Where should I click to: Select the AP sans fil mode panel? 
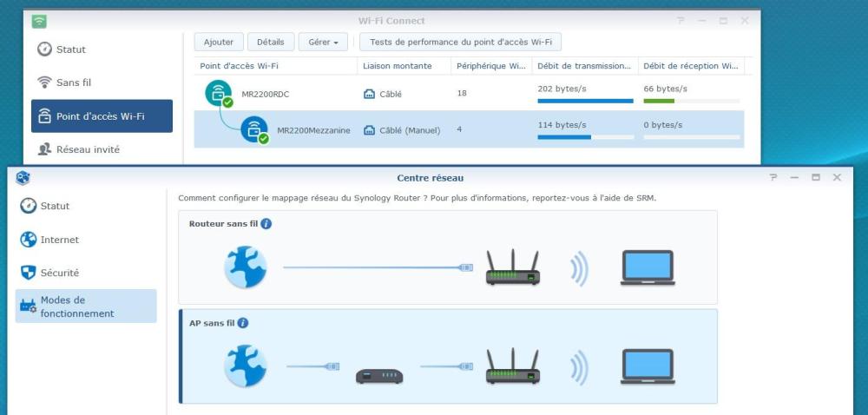tap(448, 356)
